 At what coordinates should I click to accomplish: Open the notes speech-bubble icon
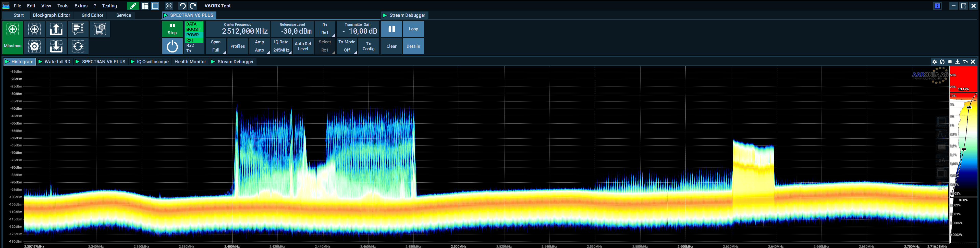(x=78, y=29)
